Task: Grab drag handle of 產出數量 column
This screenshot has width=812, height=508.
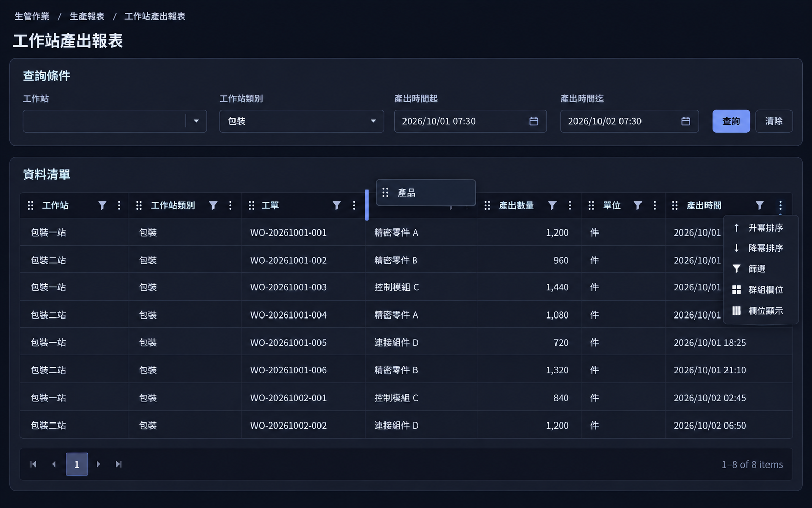Action: coord(487,205)
